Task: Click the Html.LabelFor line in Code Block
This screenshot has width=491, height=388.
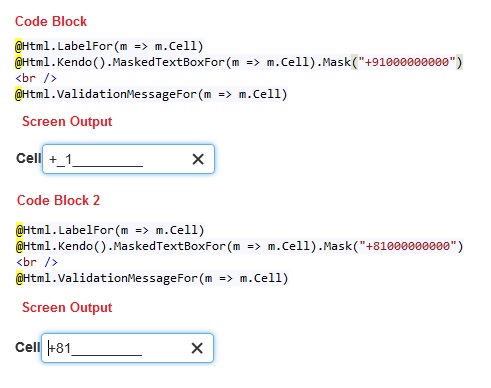Action: point(109,46)
